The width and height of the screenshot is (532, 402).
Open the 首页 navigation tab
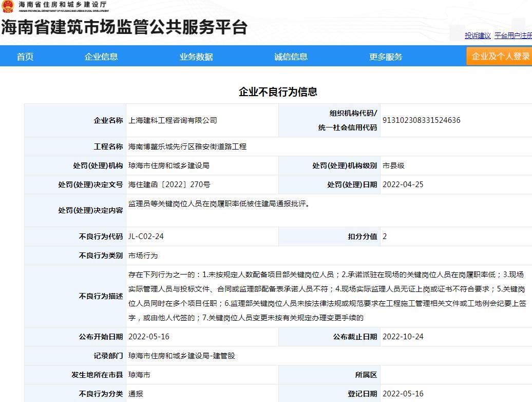[x=25, y=57]
